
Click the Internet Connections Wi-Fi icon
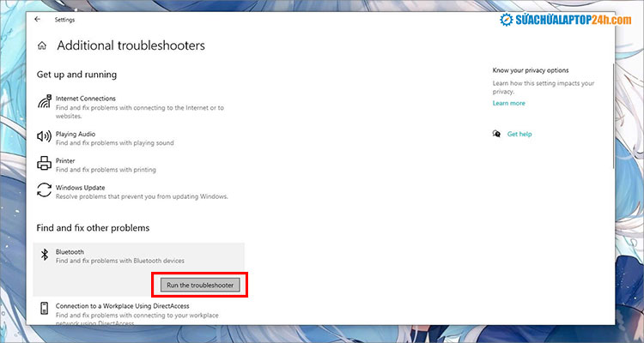45,103
